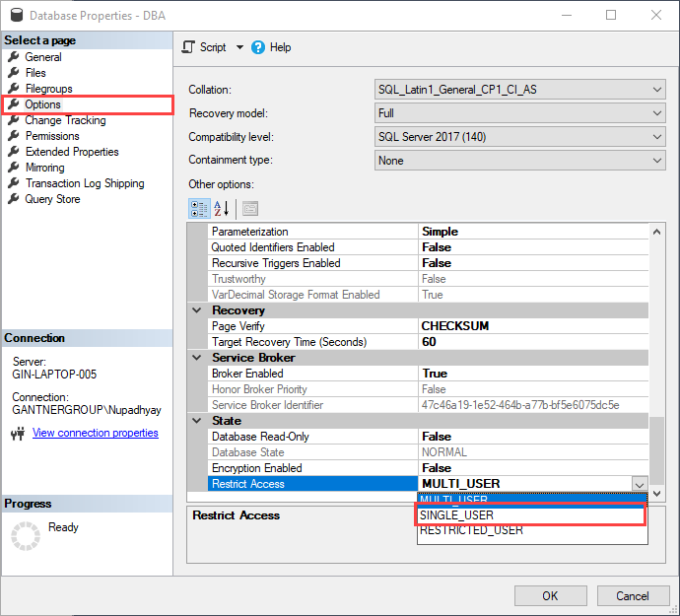Click the database icon in title bar
Screen dimensions: 680x616
pos(17,15)
